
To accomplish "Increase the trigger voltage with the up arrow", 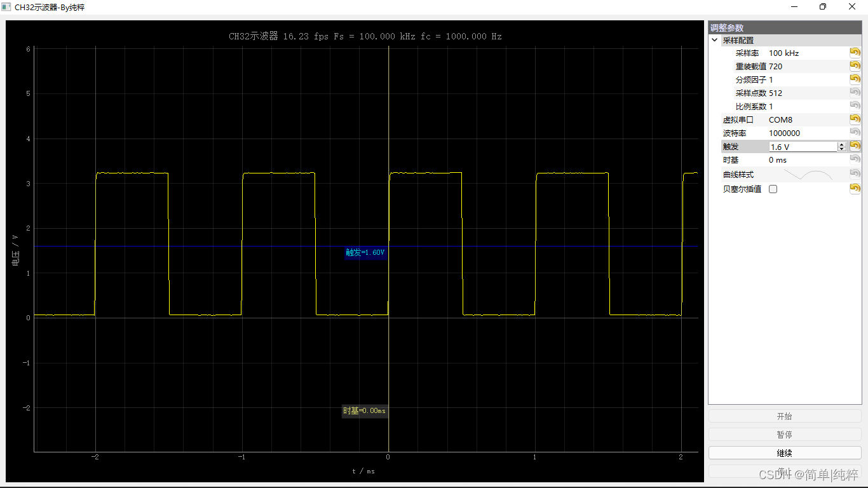I will pyautogui.click(x=842, y=144).
